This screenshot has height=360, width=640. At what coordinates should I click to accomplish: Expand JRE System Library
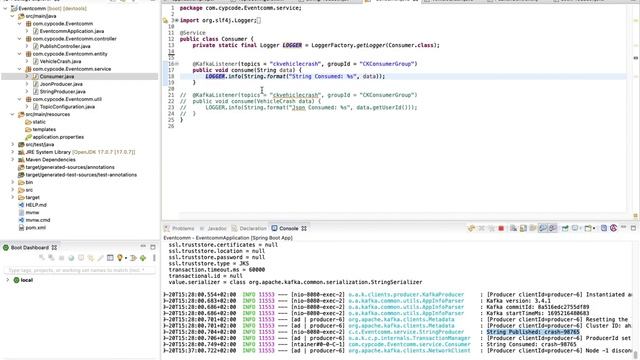[x=12, y=152]
